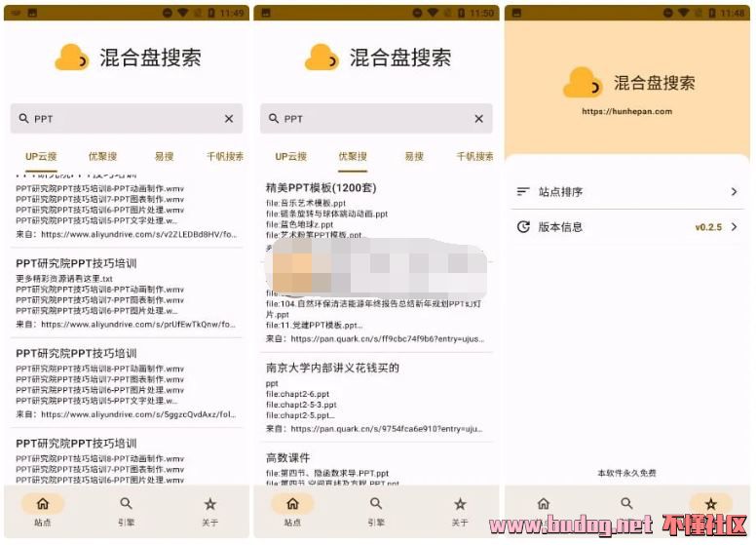The image size is (756, 545).
Task: Click file 链条旋转与球体跳动动画.ppt
Action: (327, 214)
